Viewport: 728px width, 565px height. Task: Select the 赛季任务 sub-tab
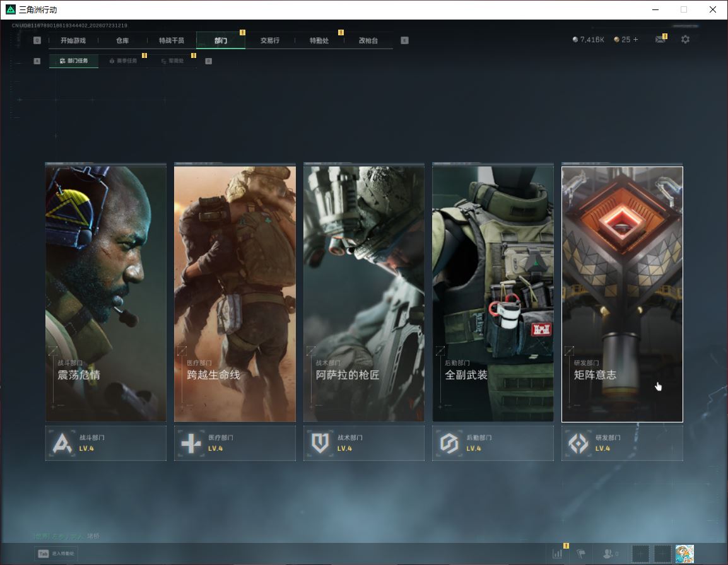(x=123, y=61)
